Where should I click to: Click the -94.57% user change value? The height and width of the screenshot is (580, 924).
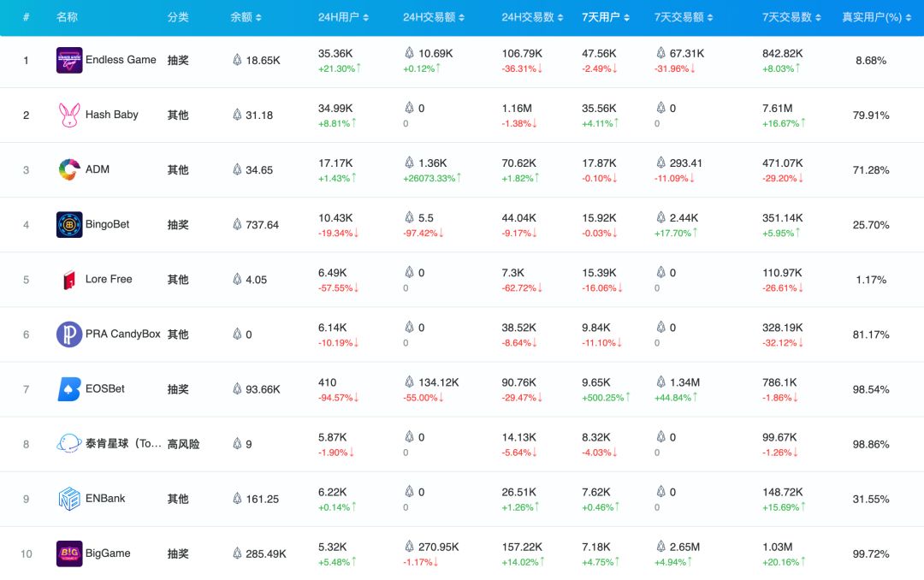pos(338,397)
